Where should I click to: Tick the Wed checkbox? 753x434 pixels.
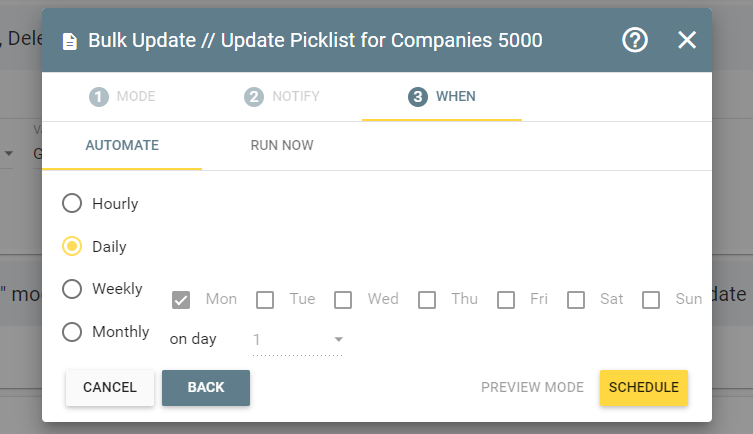(x=343, y=300)
